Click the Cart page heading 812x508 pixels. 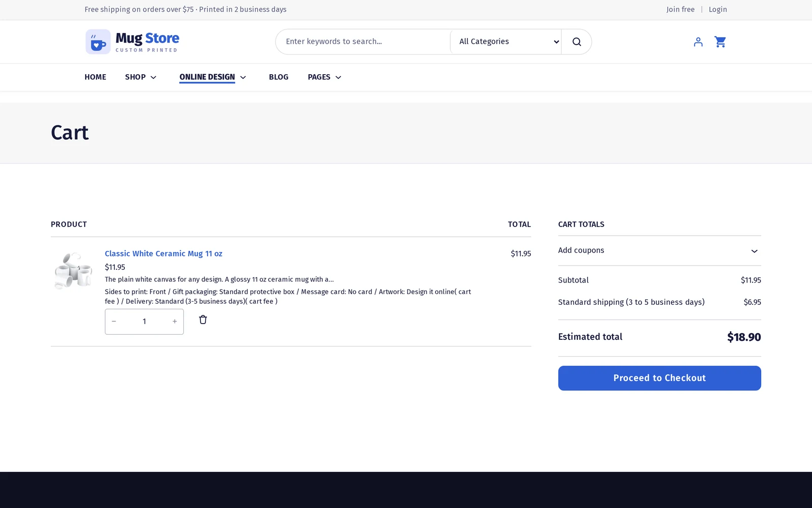coord(70,133)
